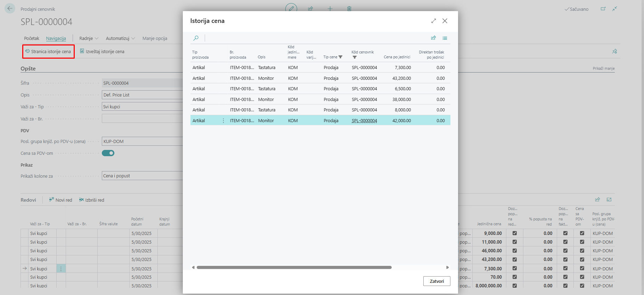Open list view options icon in dialog

click(445, 38)
